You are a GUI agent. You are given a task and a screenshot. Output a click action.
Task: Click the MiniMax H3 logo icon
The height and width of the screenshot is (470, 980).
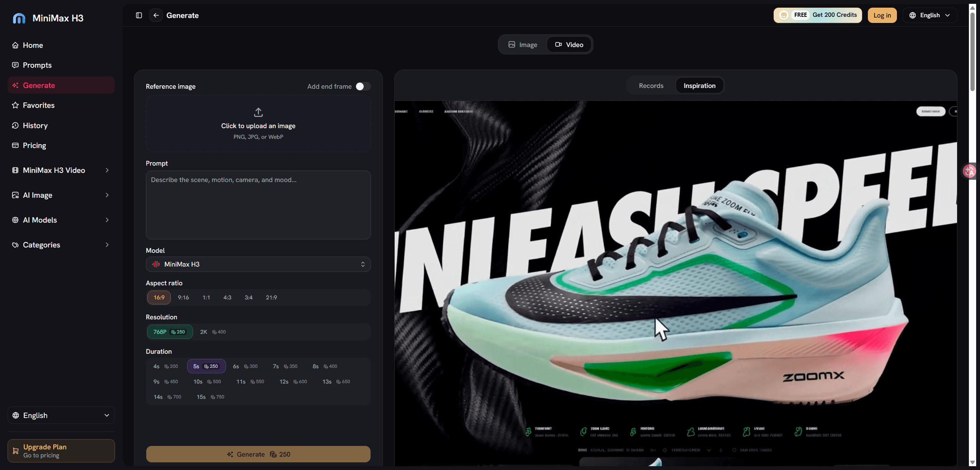click(19, 18)
